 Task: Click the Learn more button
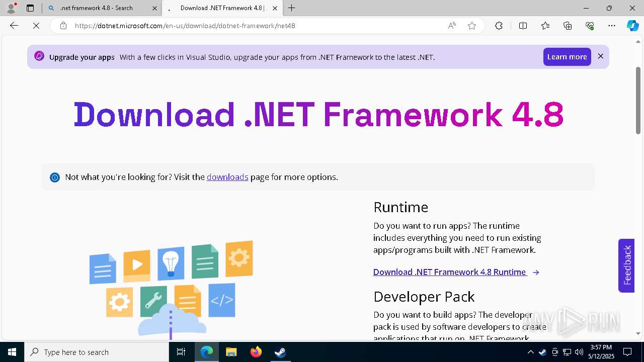[567, 57]
